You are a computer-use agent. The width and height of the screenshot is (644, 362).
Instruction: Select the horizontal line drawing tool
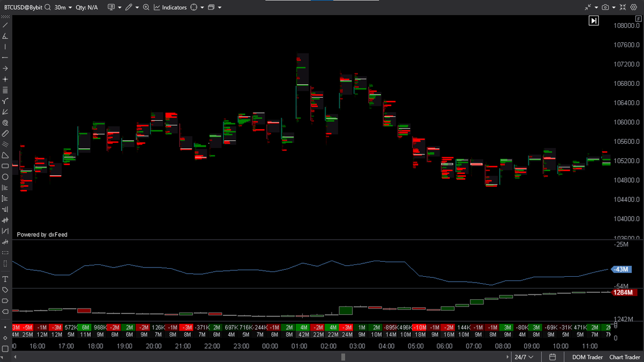click(5, 57)
